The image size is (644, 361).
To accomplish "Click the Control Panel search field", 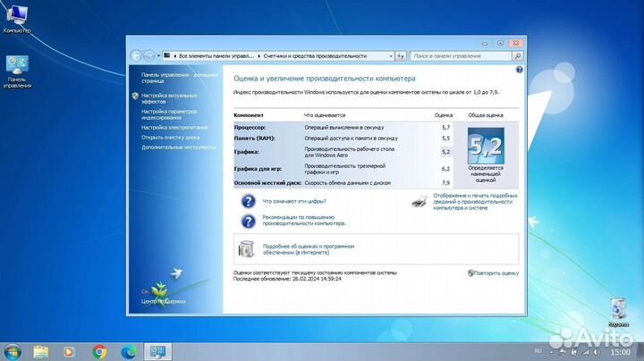I will coord(461,55).
